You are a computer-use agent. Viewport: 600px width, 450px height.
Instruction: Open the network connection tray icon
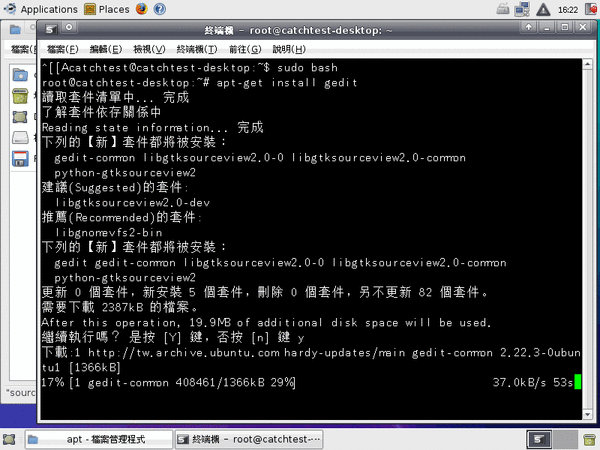(522, 9)
